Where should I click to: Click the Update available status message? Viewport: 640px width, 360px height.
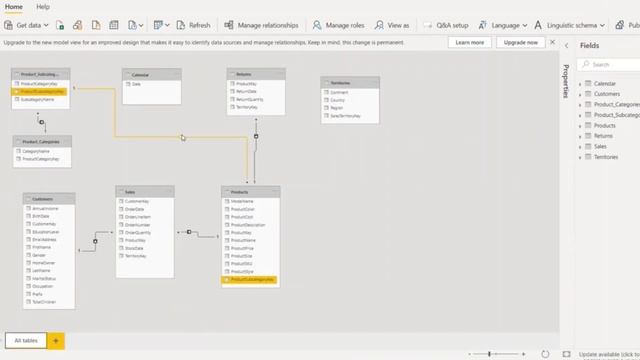(x=609, y=354)
